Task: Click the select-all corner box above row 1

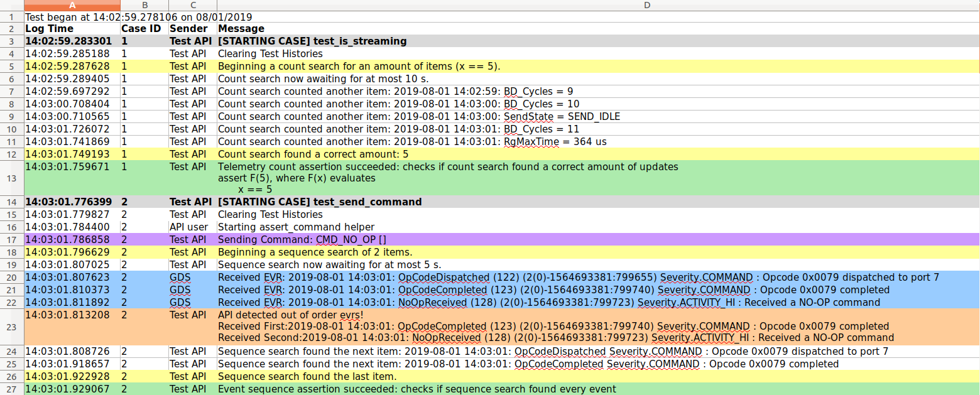Action: 11,5
